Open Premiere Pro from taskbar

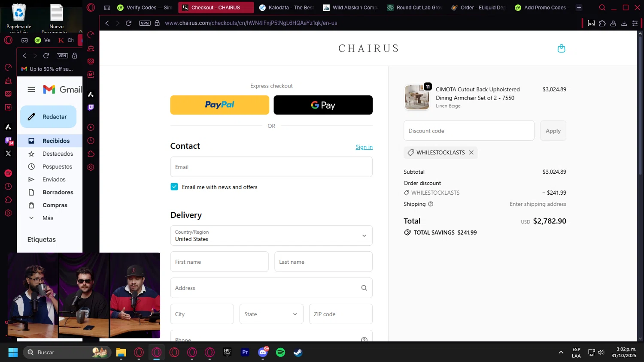(245, 353)
